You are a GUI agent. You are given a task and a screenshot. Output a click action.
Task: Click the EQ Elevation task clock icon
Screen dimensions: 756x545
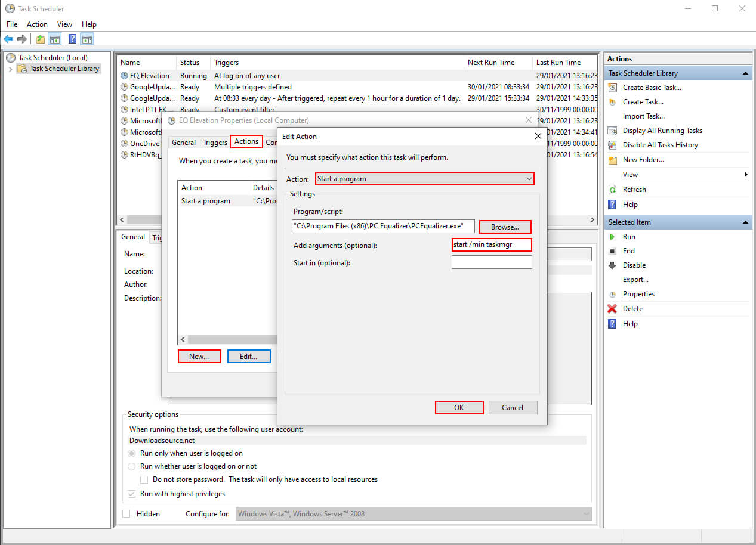click(124, 76)
